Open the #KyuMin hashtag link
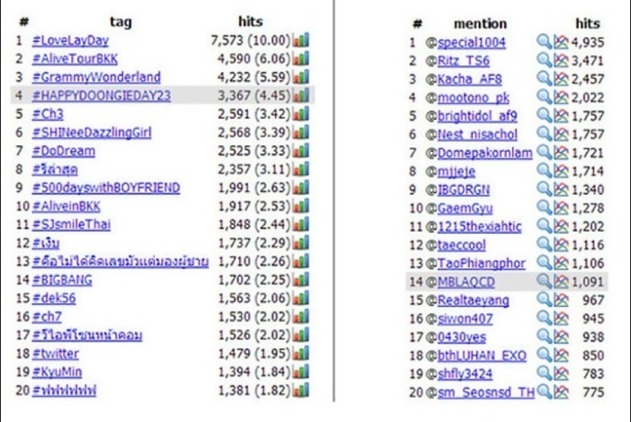This screenshot has width=631, height=422. click(x=57, y=372)
